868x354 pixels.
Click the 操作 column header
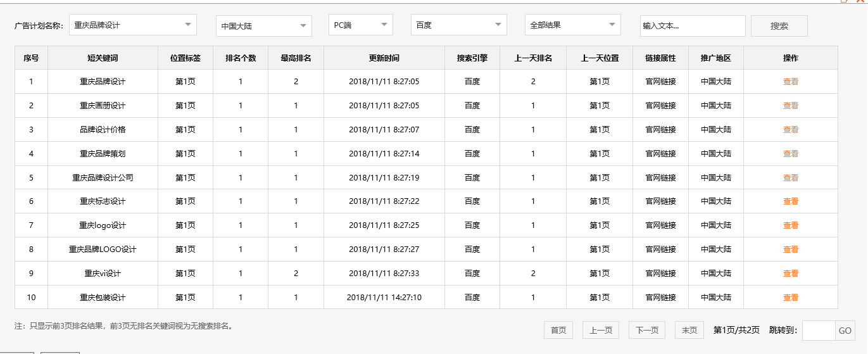point(791,58)
